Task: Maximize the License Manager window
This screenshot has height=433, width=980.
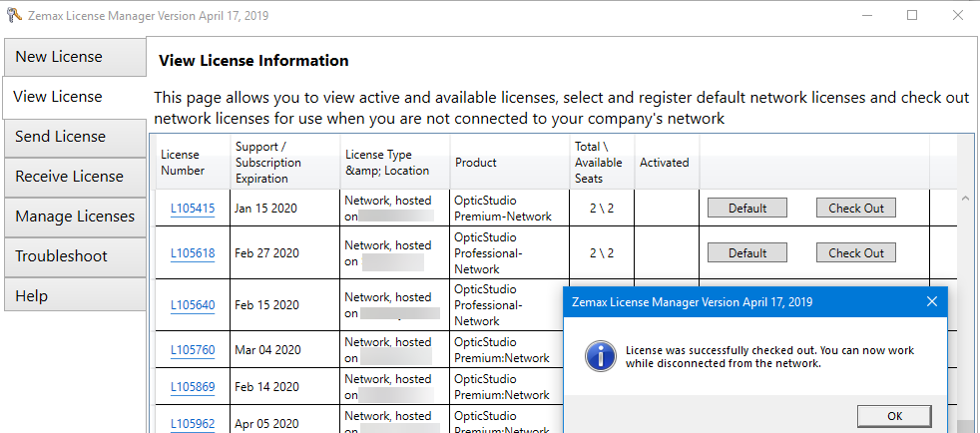Action: (x=912, y=16)
